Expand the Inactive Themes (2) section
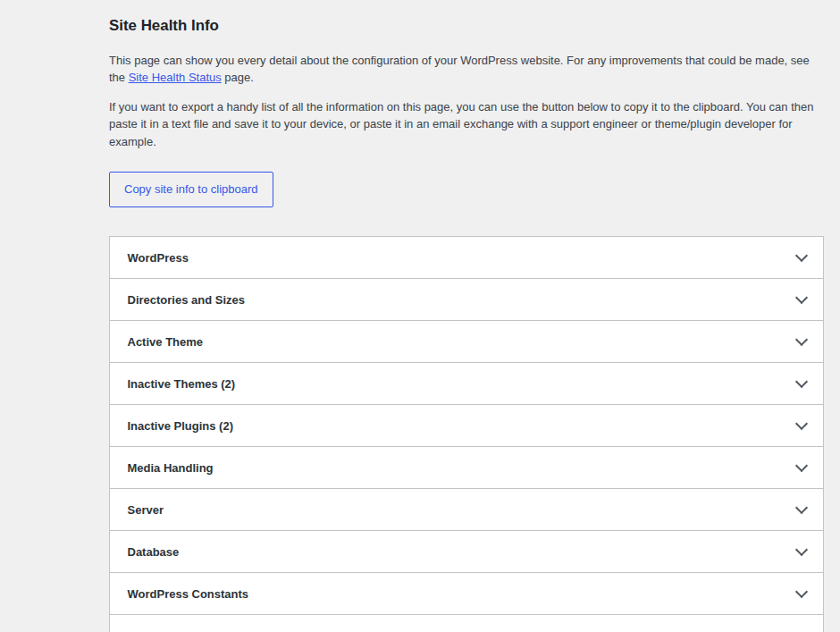Image resolution: width=840 pixels, height=632 pixels. tap(466, 383)
